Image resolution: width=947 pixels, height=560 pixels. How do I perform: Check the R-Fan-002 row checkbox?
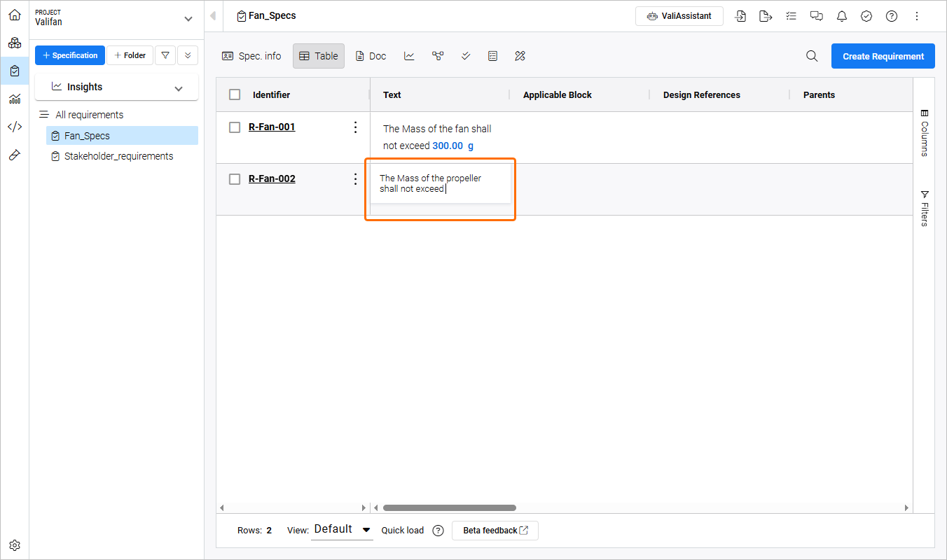pos(235,178)
